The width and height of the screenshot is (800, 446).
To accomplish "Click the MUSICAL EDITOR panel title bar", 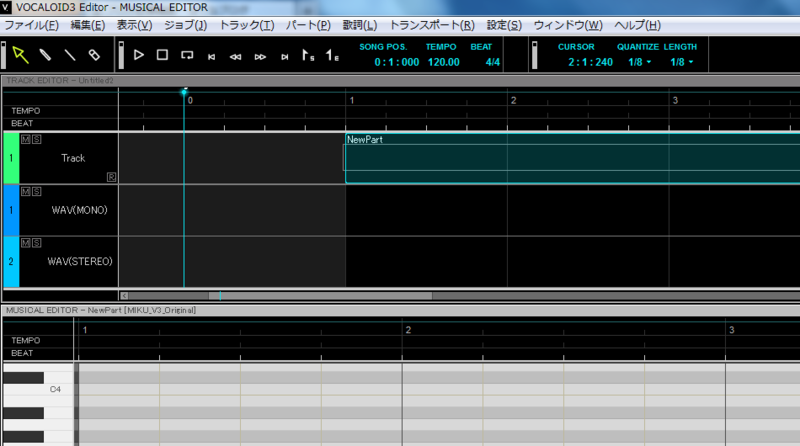I will (x=401, y=310).
